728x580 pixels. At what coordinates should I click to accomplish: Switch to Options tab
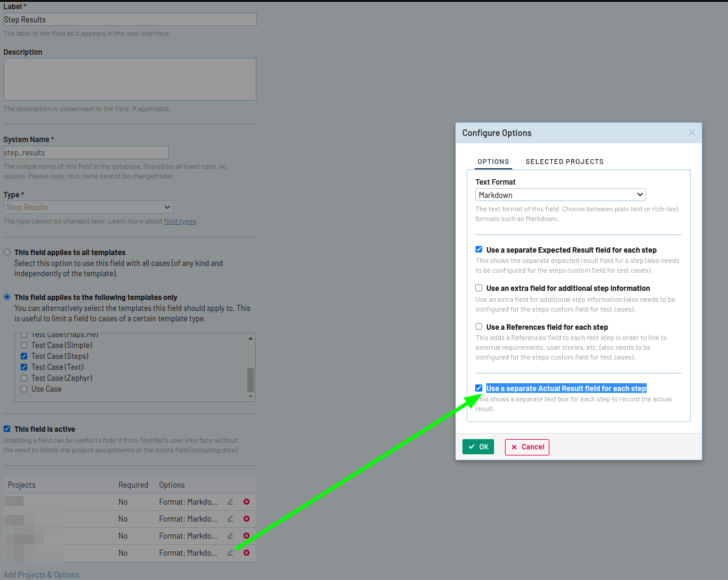(493, 162)
